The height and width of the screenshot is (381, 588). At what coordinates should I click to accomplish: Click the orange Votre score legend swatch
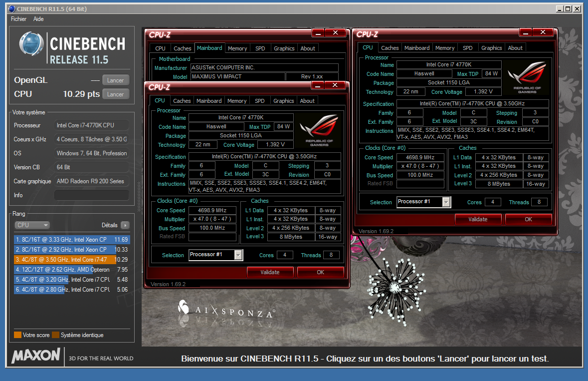pos(17,335)
